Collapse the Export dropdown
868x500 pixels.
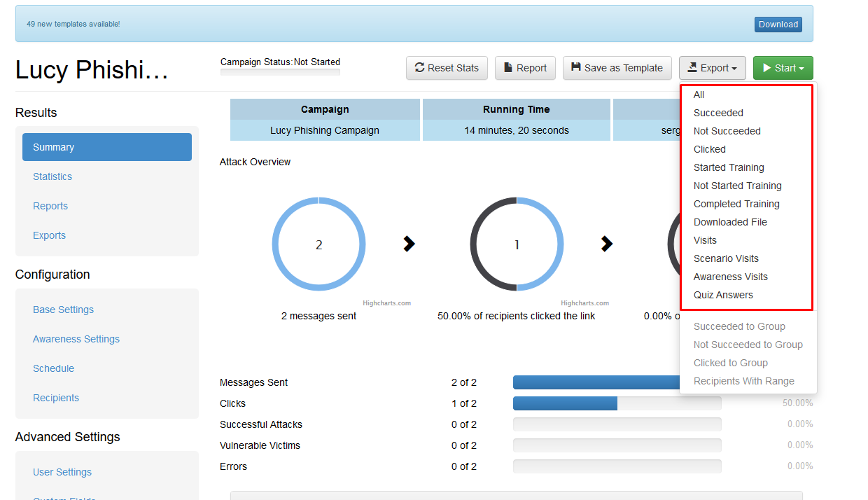(x=712, y=68)
